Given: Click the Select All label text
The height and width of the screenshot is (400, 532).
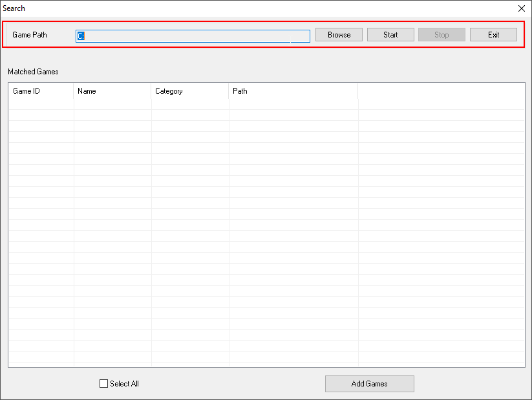Looking at the screenshot, I should pos(123,383).
